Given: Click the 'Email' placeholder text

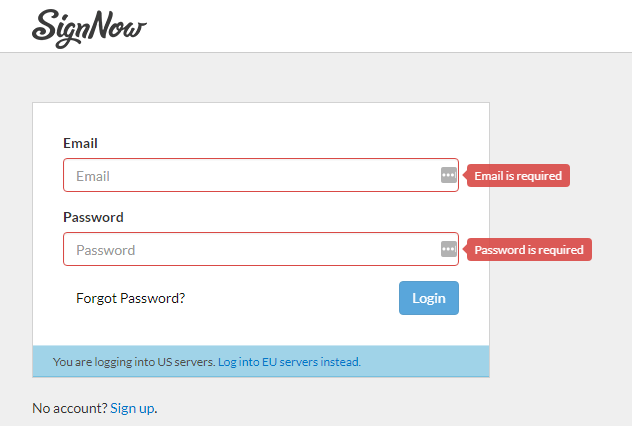Looking at the screenshot, I should click(93, 176).
